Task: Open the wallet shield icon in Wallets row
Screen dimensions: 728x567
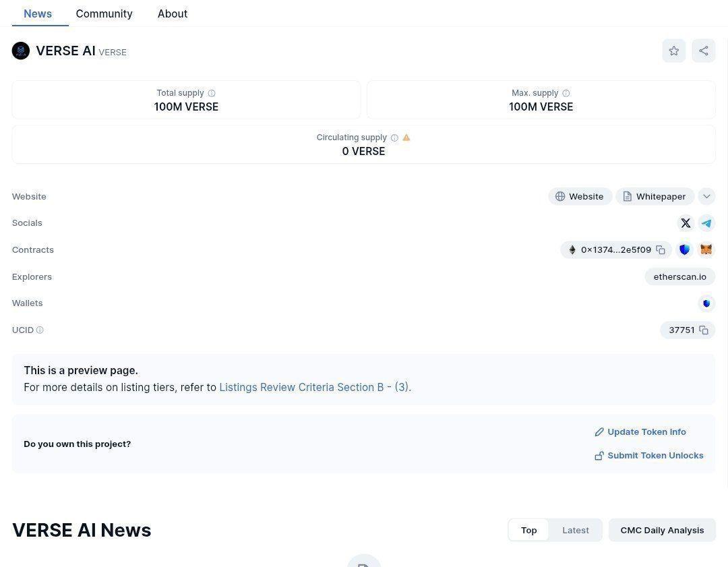Action: point(706,303)
